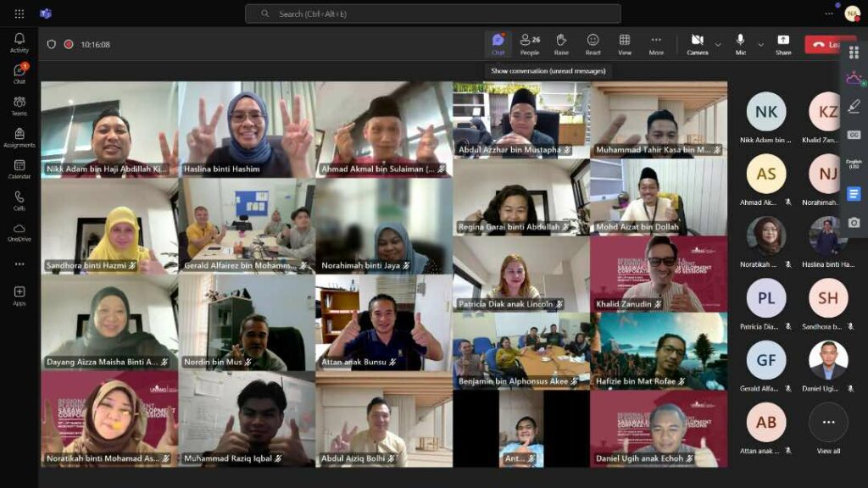Expand the Mic device options arrow
868x488 pixels.
760,44
